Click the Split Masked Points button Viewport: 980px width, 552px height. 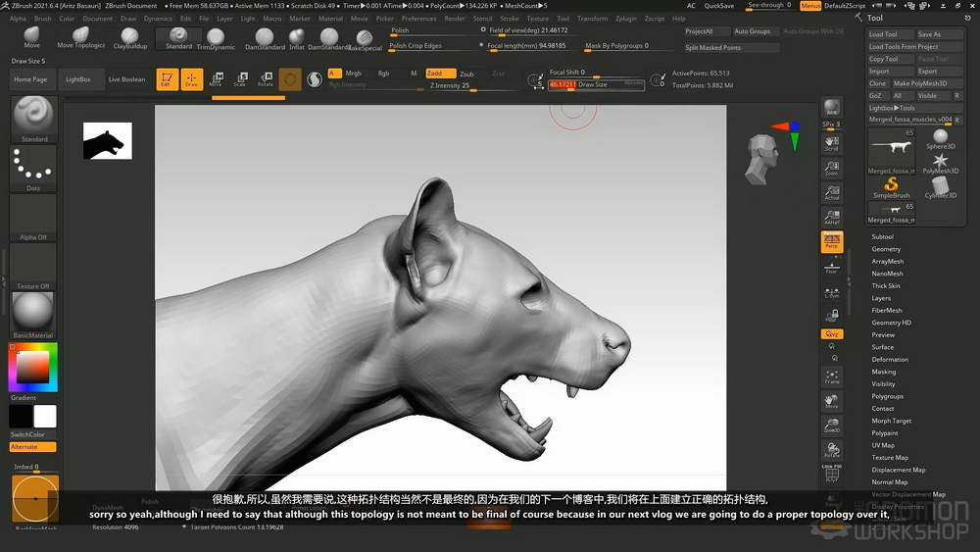click(731, 47)
